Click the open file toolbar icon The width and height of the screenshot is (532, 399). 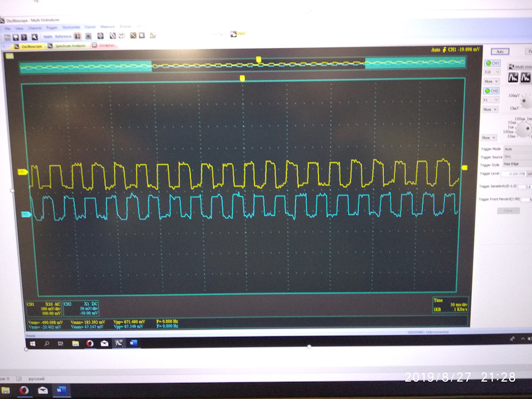[x=7, y=37]
